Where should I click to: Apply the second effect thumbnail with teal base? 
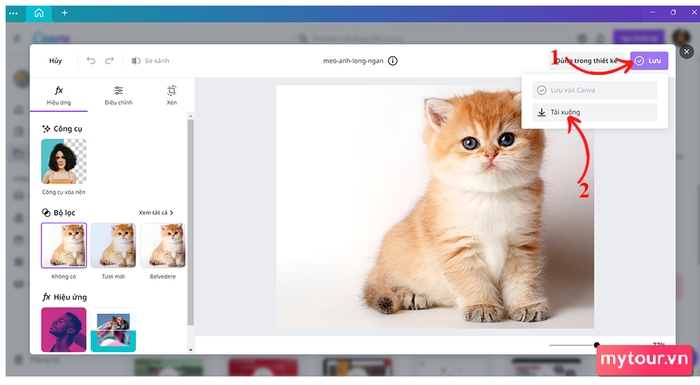point(113,330)
